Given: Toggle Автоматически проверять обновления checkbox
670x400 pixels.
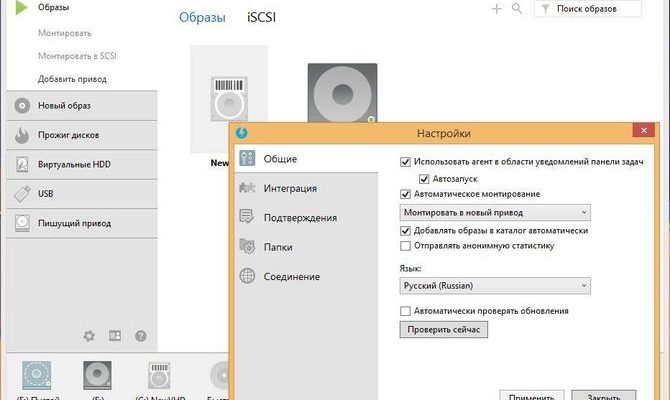Looking at the screenshot, I should 405,311.
